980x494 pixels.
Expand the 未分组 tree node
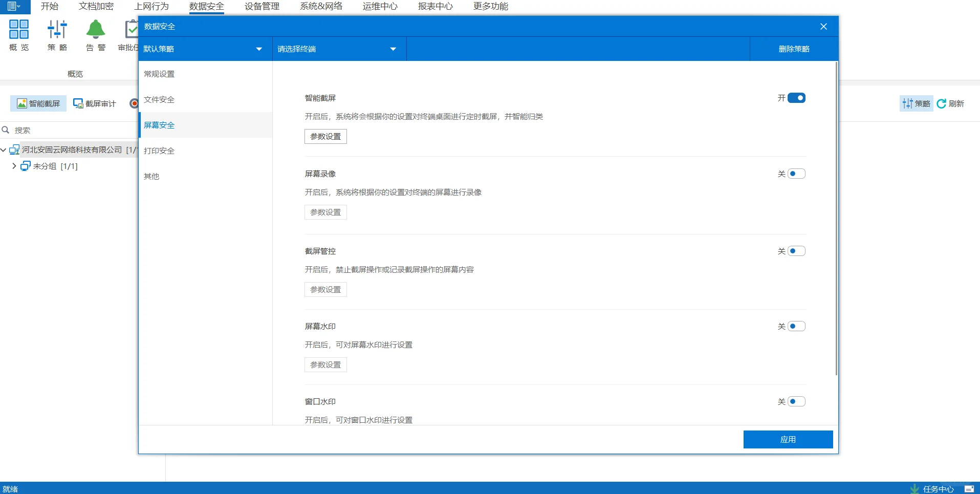[14, 166]
